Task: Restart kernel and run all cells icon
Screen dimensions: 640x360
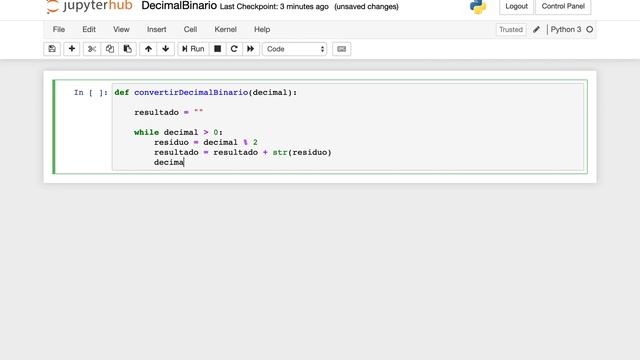Action: (x=251, y=49)
